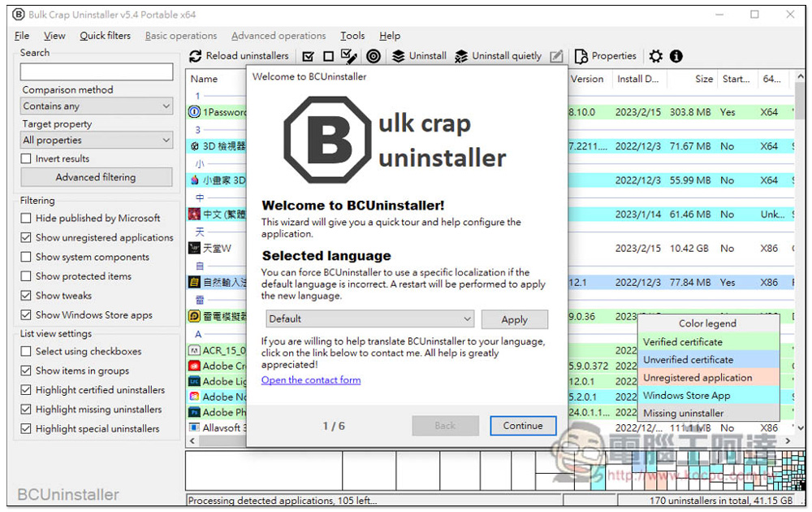Click the 天堂W app icon
The image size is (812, 512).
(194, 249)
